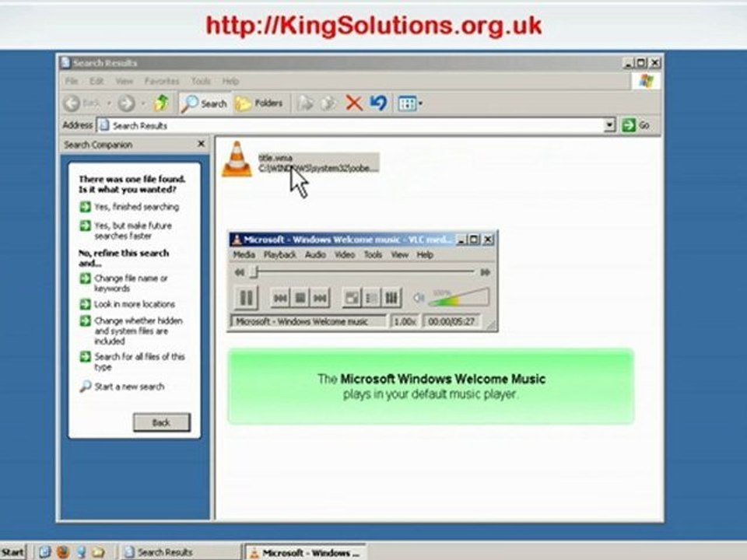Click the blue Undo arrow icon

(379, 103)
